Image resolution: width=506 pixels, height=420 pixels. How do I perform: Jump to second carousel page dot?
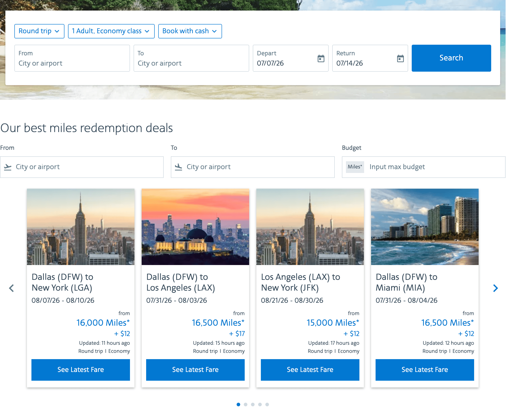click(x=246, y=405)
